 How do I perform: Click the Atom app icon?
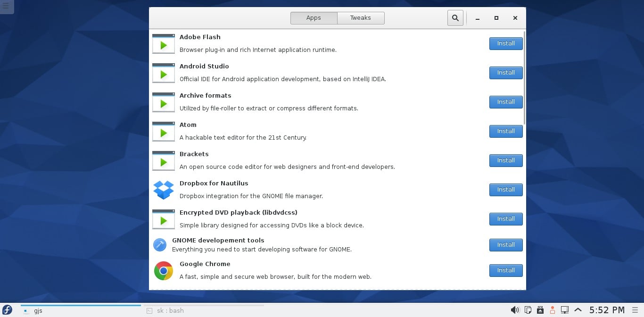164,131
